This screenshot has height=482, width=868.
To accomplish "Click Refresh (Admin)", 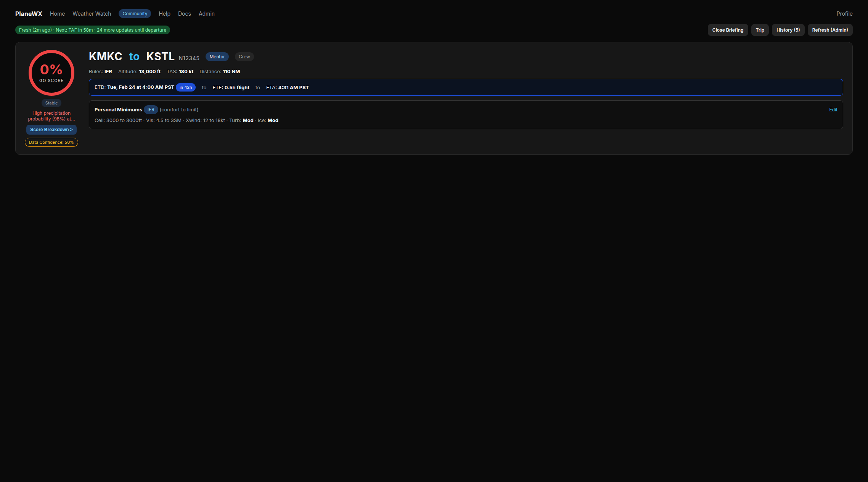I will (x=830, y=30).
